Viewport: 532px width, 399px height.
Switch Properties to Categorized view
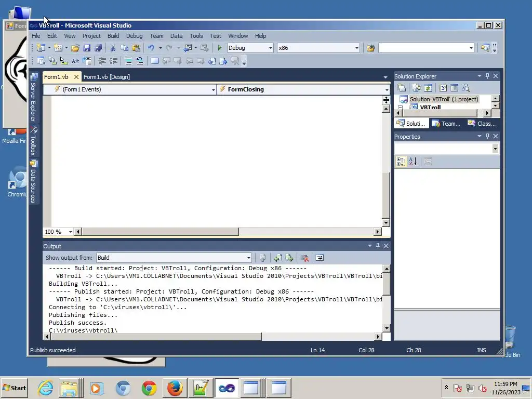(401, 162)
